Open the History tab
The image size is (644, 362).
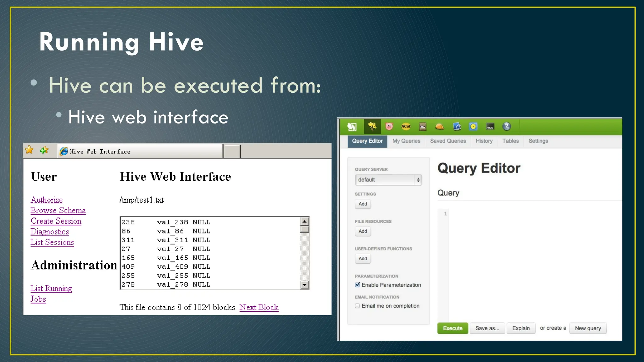(x=484, y=141)
